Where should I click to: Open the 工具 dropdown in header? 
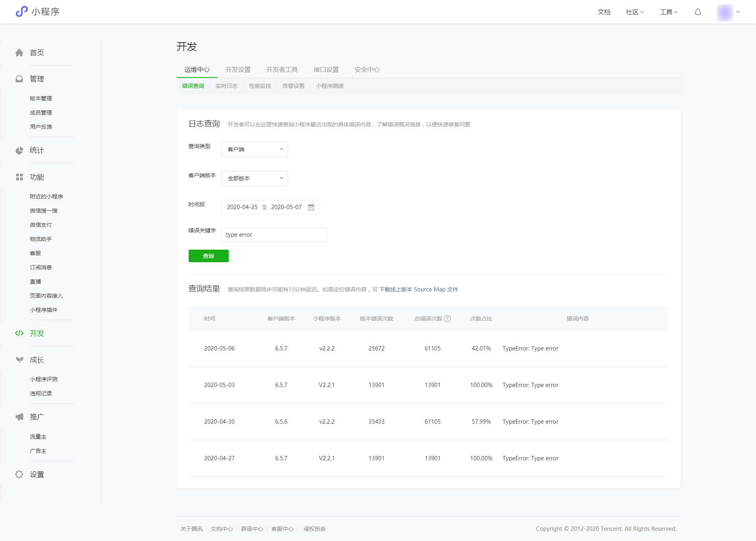669,12
